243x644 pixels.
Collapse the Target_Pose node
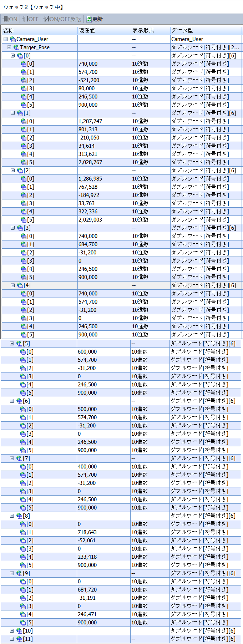pos(9,47)
